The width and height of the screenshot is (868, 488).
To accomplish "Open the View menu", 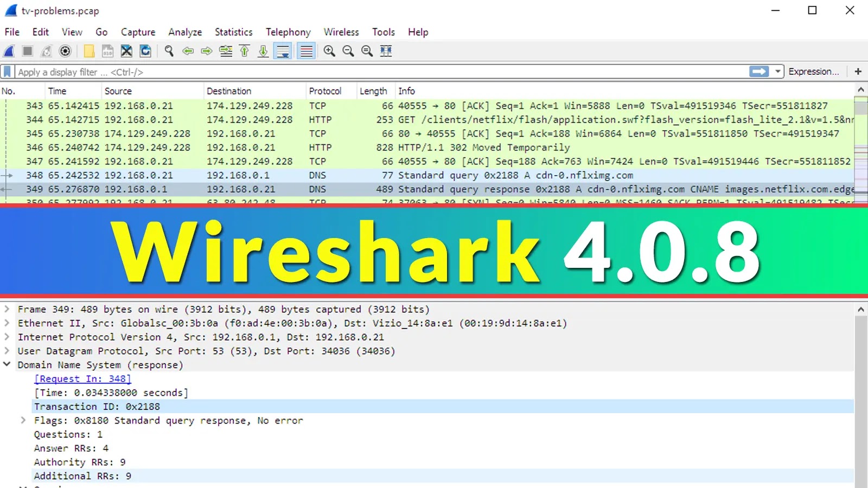I will click(x=72, y=32).
